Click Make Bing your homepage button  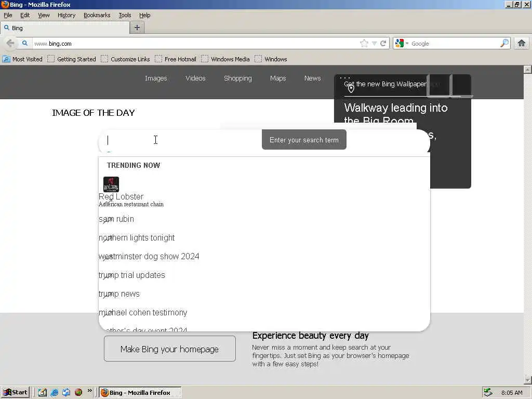tap(170, 349)
